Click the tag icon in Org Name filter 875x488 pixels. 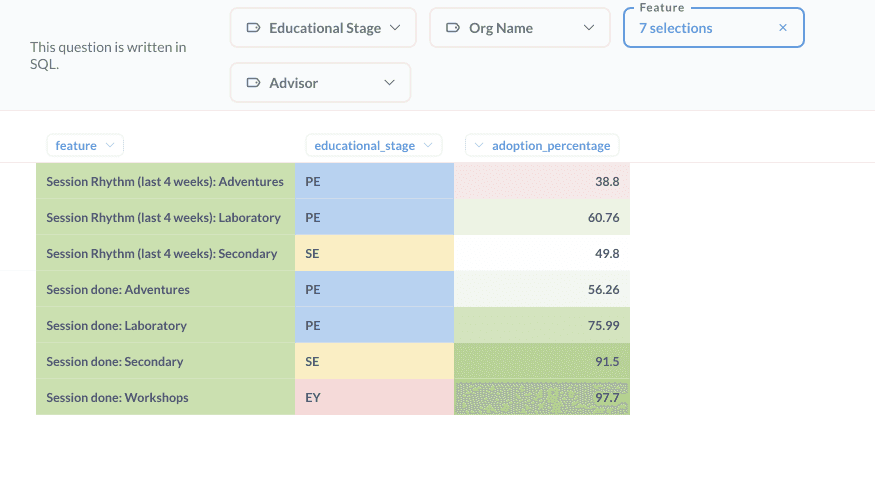pyautogui.click(x=453, y=28)
